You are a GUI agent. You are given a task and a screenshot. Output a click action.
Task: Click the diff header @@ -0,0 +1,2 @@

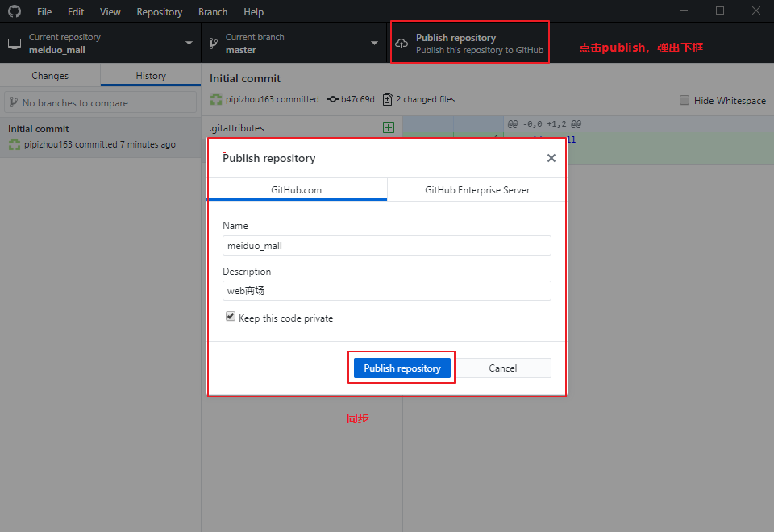tap(544, 124)
